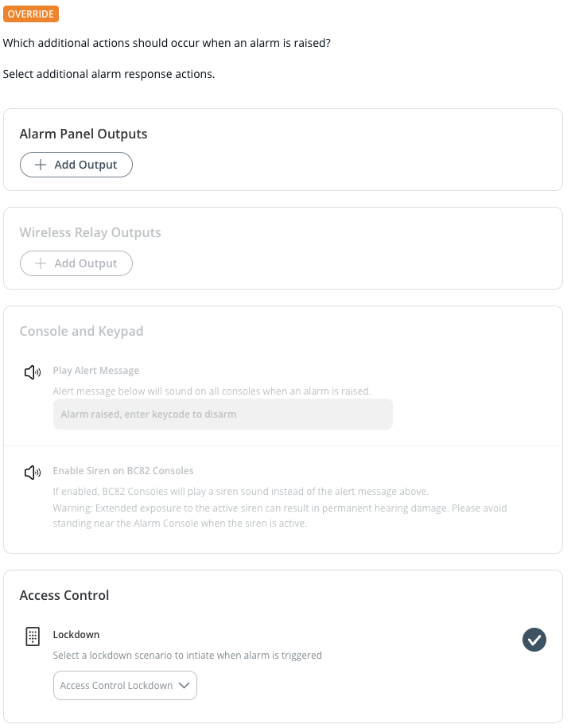This screenshot has height=728, width=571.
Task: Click the Play Alert Message label
Action: (x=96, y=371)
